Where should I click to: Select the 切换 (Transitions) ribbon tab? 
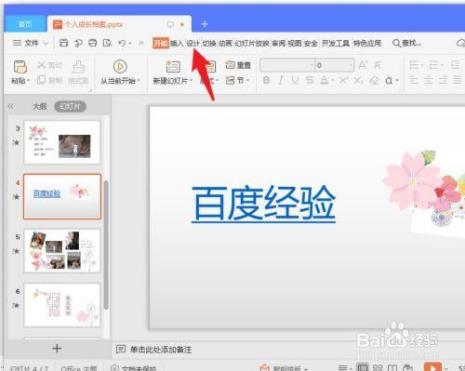coord(209,43)
